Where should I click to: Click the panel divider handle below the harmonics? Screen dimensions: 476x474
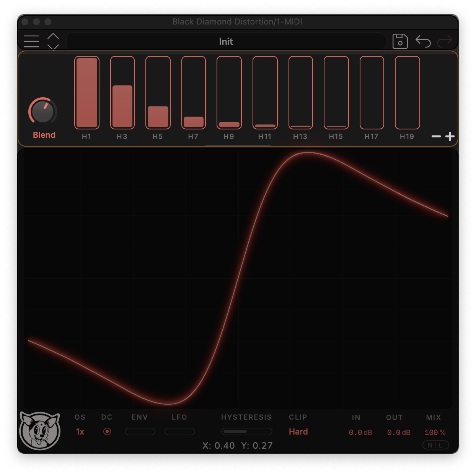[238, 145]
